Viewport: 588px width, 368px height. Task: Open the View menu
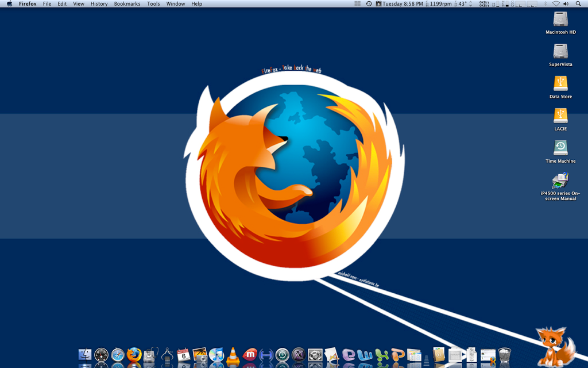(78, 4)
